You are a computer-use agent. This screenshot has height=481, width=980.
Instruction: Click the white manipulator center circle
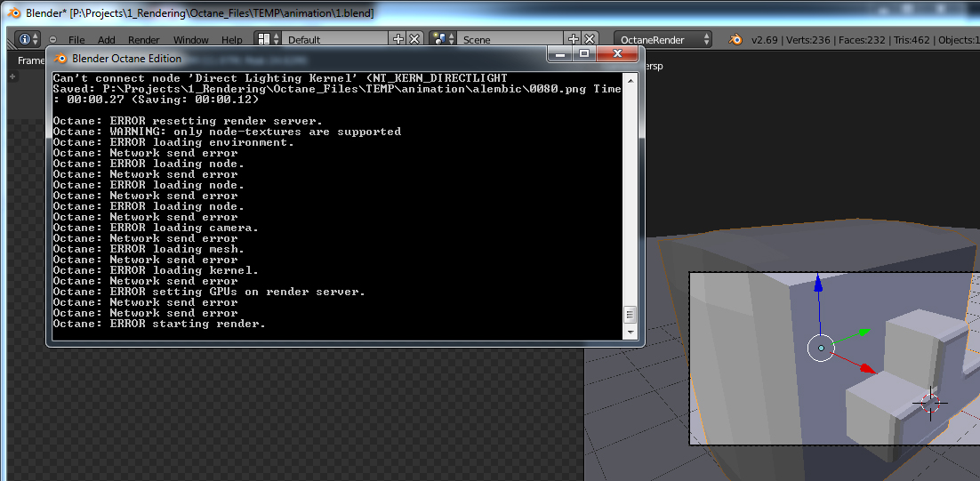tap(821, 348)
